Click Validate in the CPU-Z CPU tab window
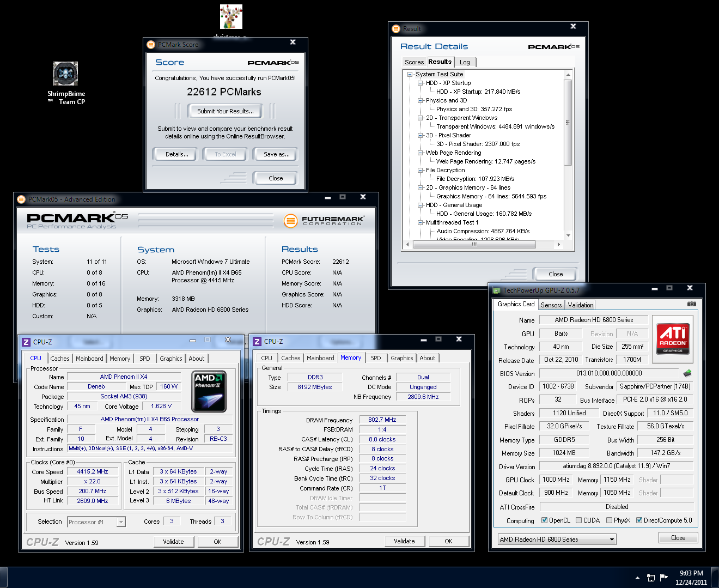 (x=173, y=542)
